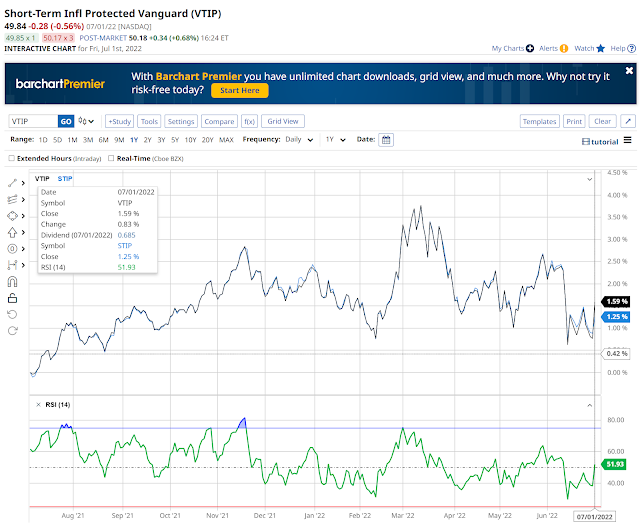This screenshot has width=640, height=527.
Task: Open the Templates button
Action: coord(539,121)
